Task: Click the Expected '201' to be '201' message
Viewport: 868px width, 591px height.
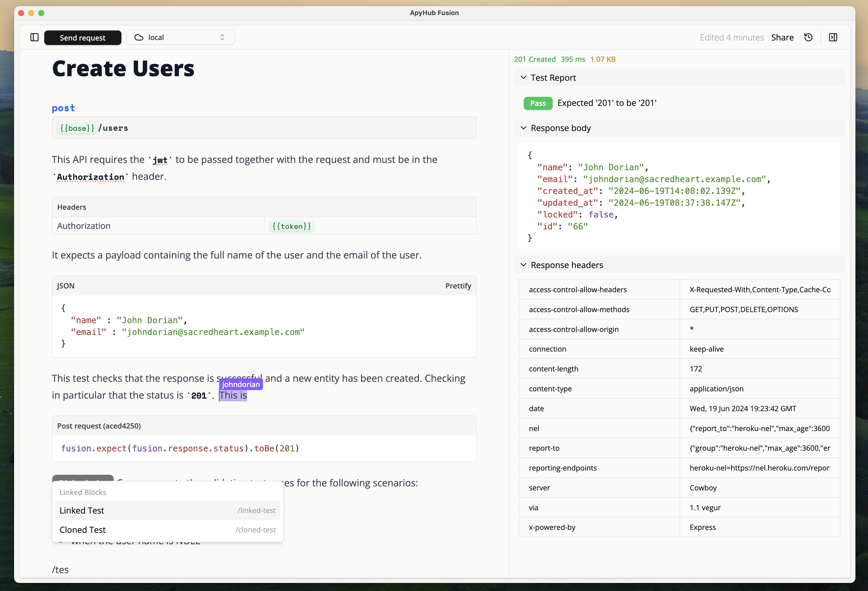Action: click(607, 103)
